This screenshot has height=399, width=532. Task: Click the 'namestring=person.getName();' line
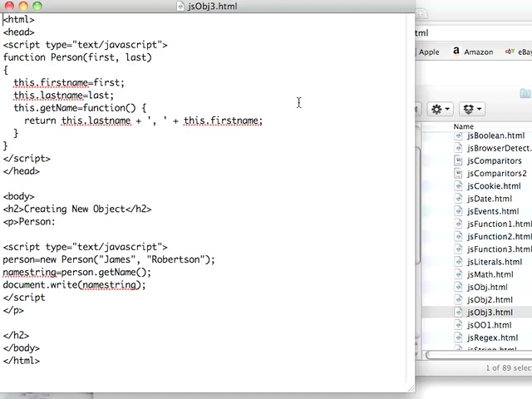click(x=77, y=272)
